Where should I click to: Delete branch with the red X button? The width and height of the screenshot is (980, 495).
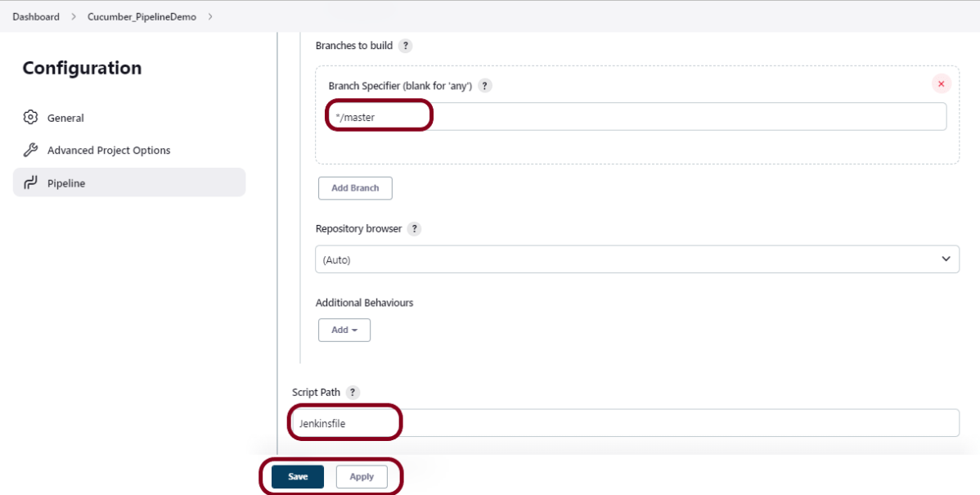pos(941,83)
